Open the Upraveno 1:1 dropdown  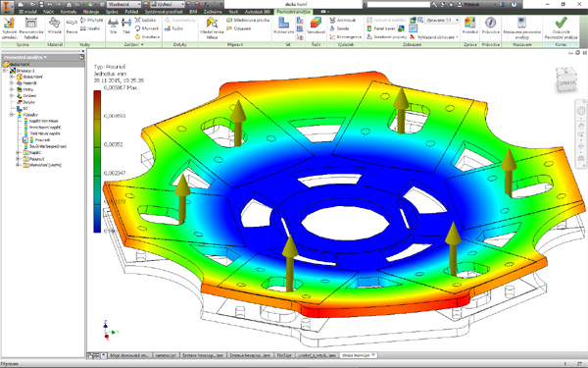[x=443, y=20]
